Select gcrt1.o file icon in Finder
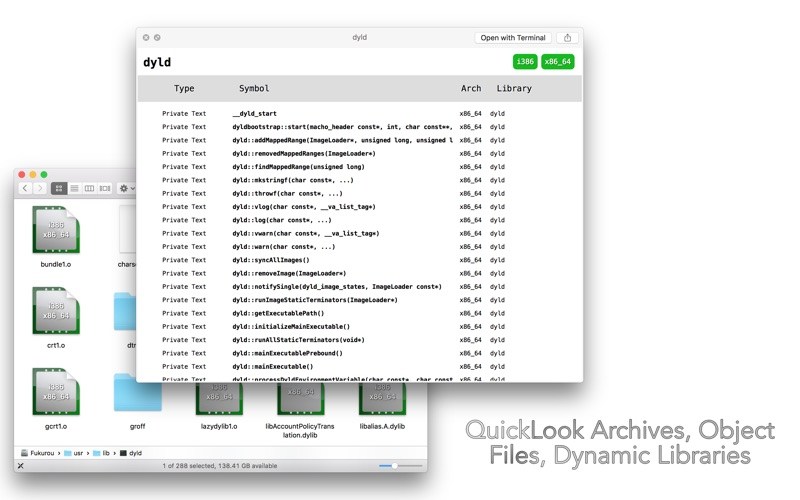This screenshot has width=800, height=500. click(56, 392)
